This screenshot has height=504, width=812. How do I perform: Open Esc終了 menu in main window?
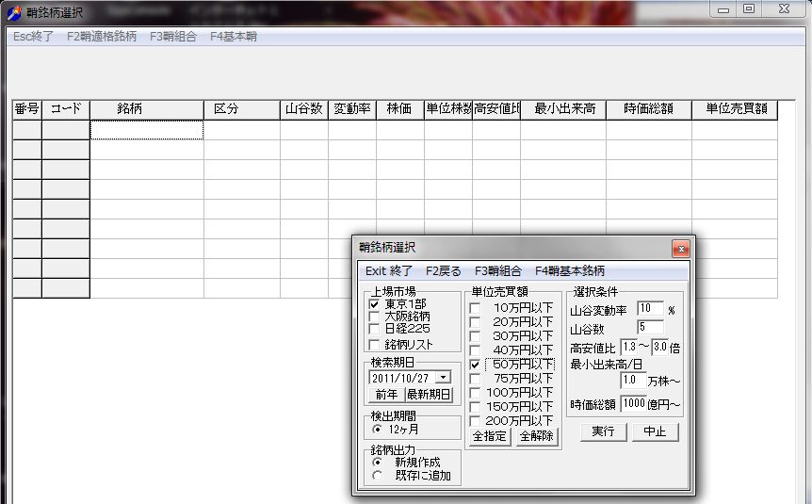click(x=33, y=37)
